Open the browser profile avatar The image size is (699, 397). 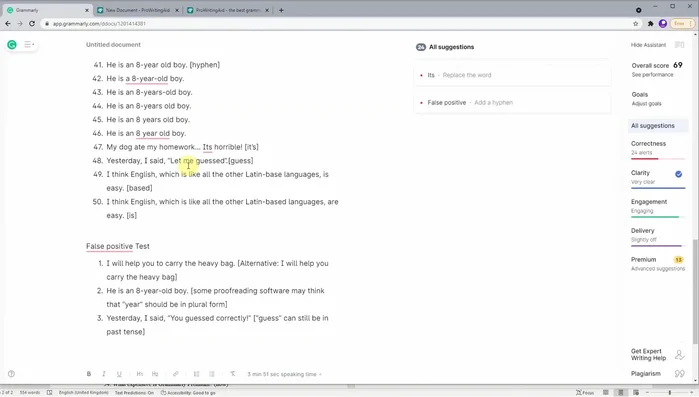tap(663, 24)
